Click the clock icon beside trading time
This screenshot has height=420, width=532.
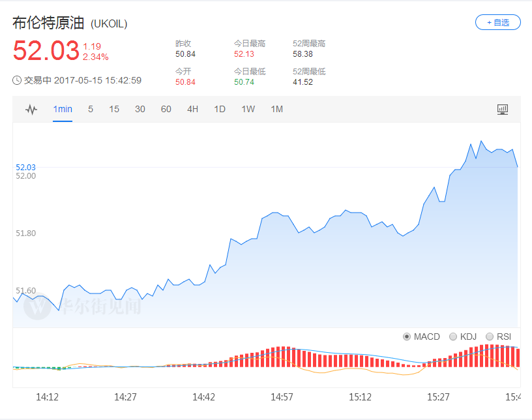17,80
